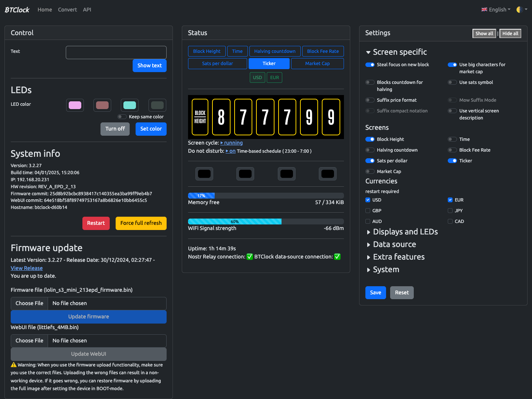Click the third status LED indicator
Viewport: 532px width, 399px height.
point(287,174)
